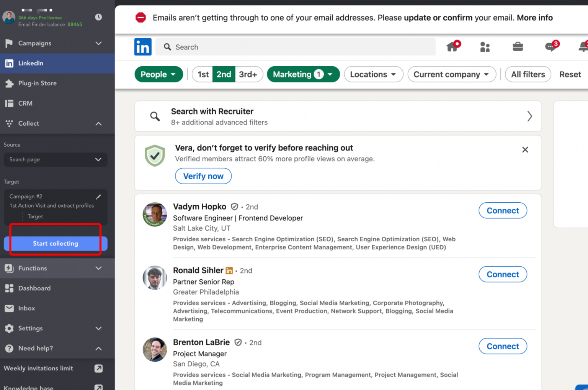
Task: Open the Dashboard sidebar item
Action: tap(34, 288)
